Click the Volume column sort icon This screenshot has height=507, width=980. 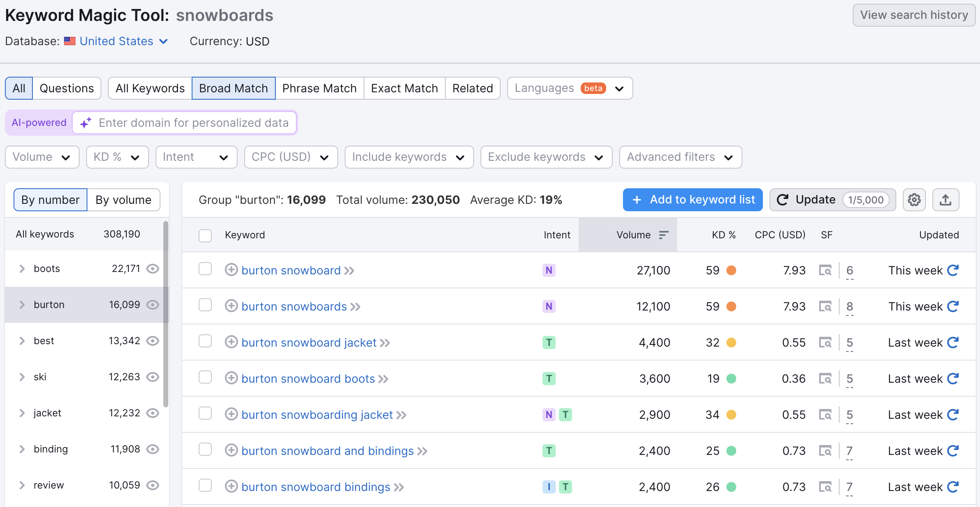pyautogui.click(x=664, y=235)
